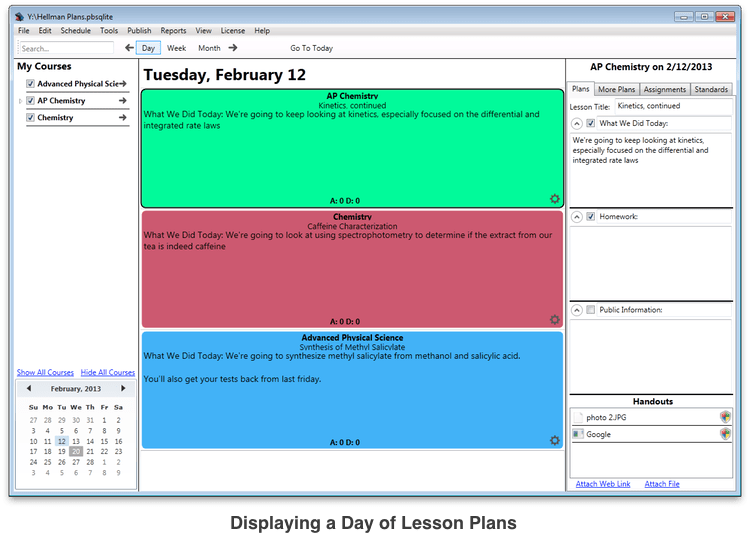Click shield icon beside photo 2.JPG handout

point(725,417)
